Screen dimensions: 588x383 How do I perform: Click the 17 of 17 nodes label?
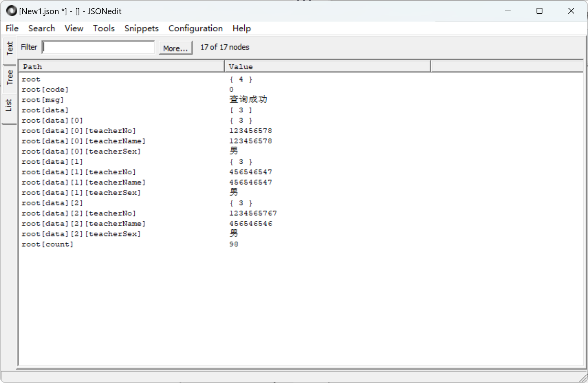pos(225,47)
